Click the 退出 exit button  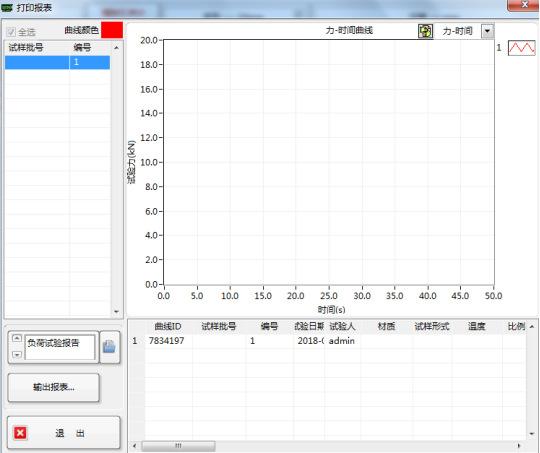coord(64,433)
